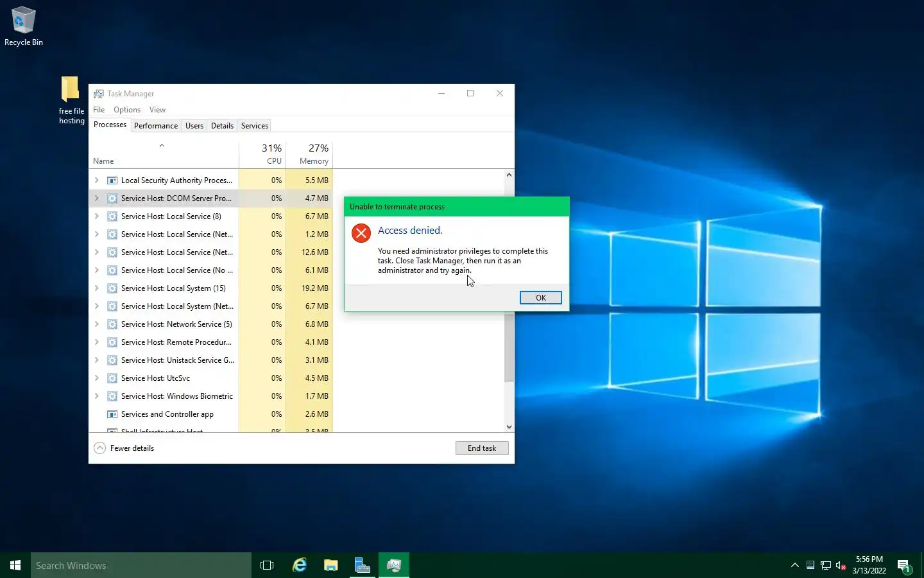Expand Service Host: DCOM Server Process row
Image resolution: width=924 pixels, height=578 pixels.
coord(97,198)
